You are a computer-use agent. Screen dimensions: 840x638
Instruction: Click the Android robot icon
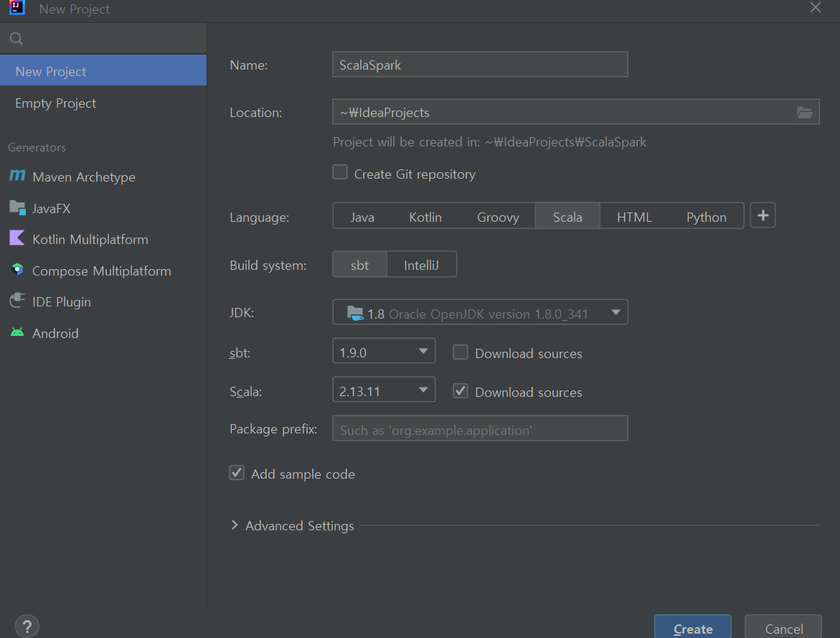[17, 332]
